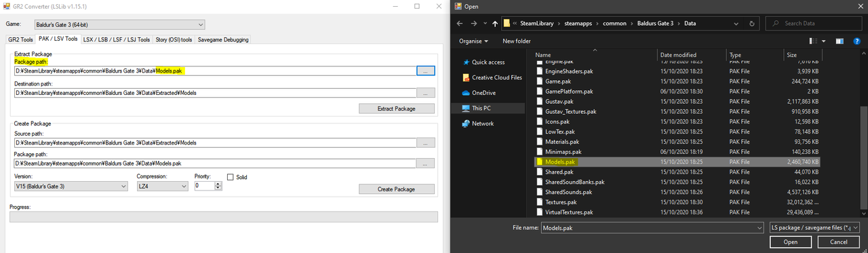Viewport: 868px width, 253px height.
Task: Open the Game selection combo box
Action: pos(119,25)
